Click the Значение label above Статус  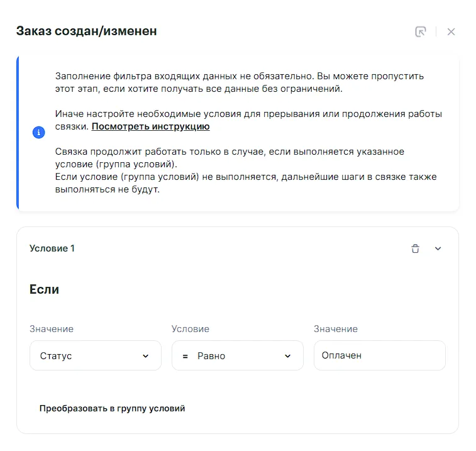click(52, 329)
